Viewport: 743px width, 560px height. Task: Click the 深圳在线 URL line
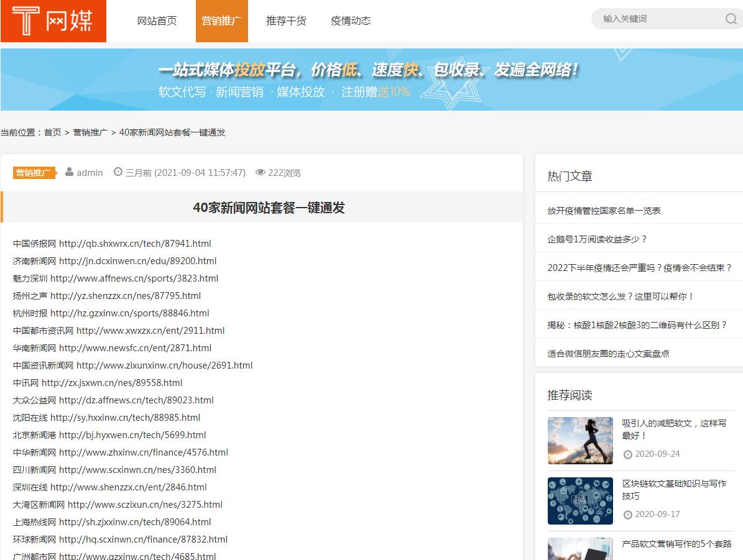point(110,487)
